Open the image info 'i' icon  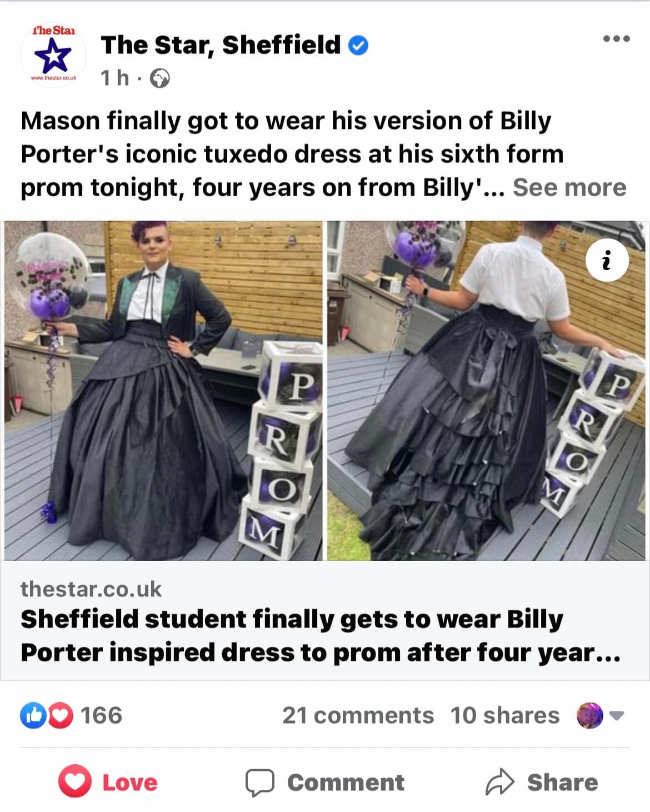pyautogui.click(x=607, y=260)
